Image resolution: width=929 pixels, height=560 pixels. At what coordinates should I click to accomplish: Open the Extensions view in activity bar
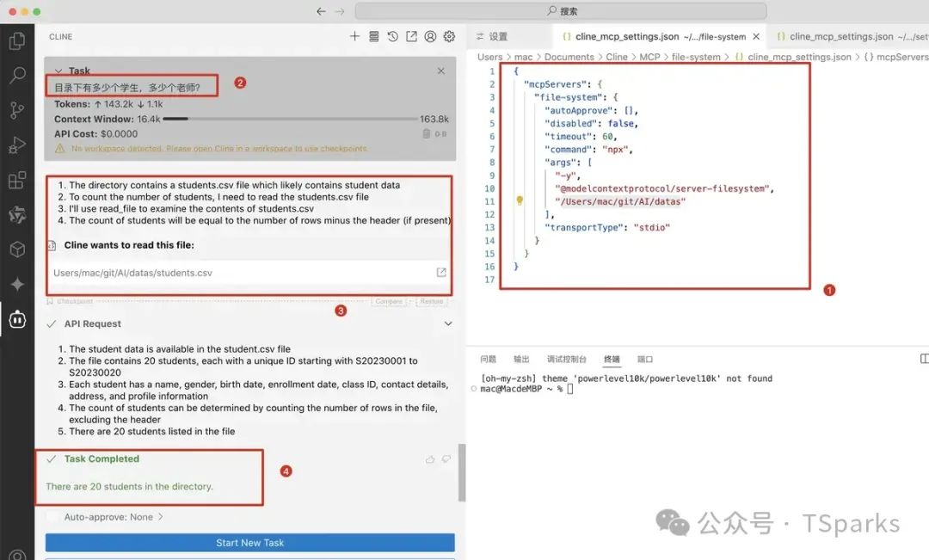[x=16, y=180]
